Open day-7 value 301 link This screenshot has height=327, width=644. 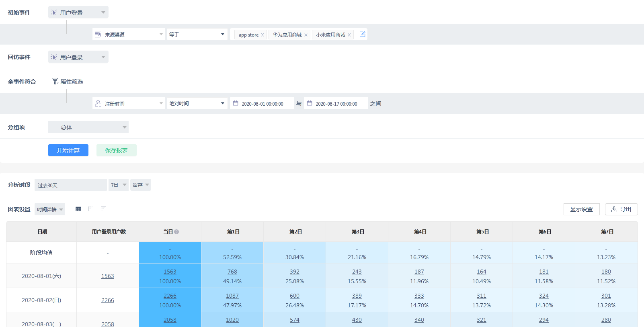click(606, 296)
